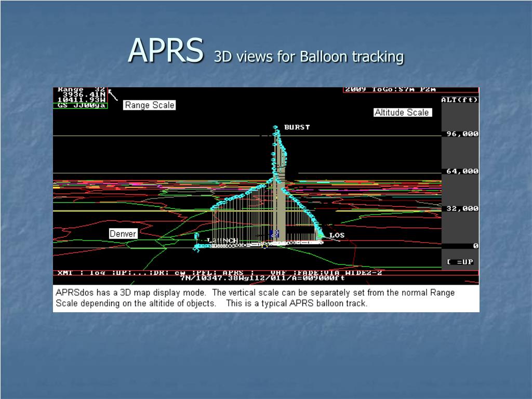Click the 'Range 32' readout
The image size is (532, 399).
coord(81,89)
